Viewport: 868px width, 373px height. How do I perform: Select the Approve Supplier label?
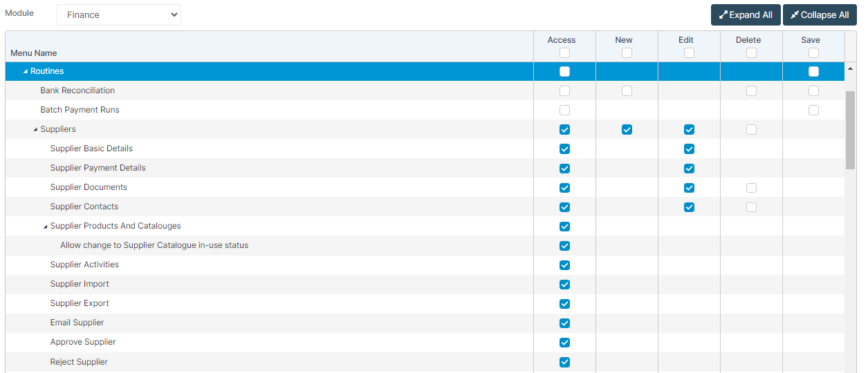pyautogui.click(x=83, y=342)
